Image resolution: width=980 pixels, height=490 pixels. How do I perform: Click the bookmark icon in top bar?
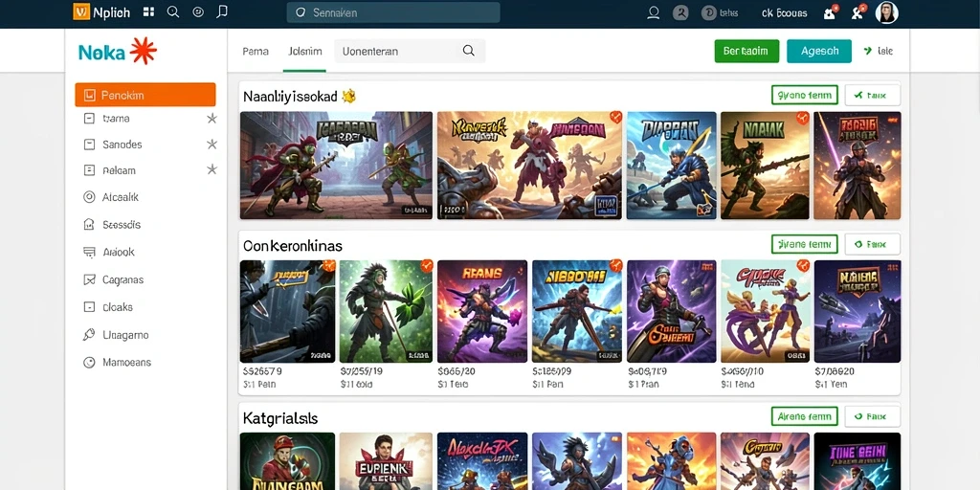click(221, 11)
